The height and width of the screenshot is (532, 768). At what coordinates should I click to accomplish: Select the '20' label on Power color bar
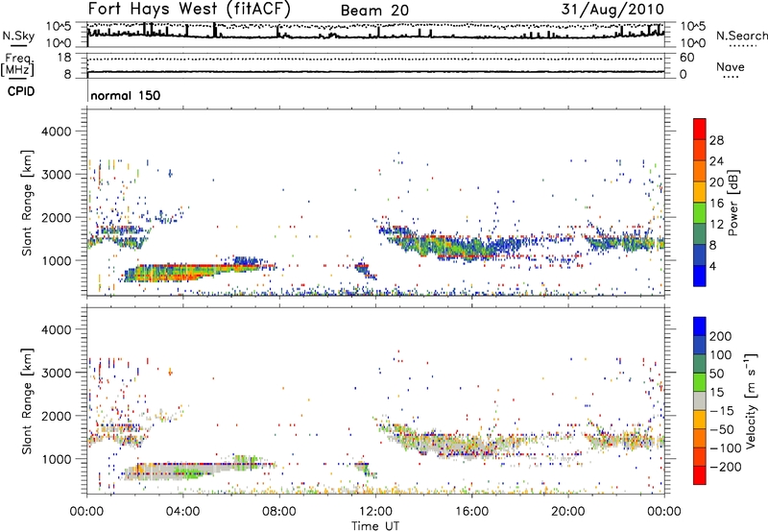pos(716,182)
